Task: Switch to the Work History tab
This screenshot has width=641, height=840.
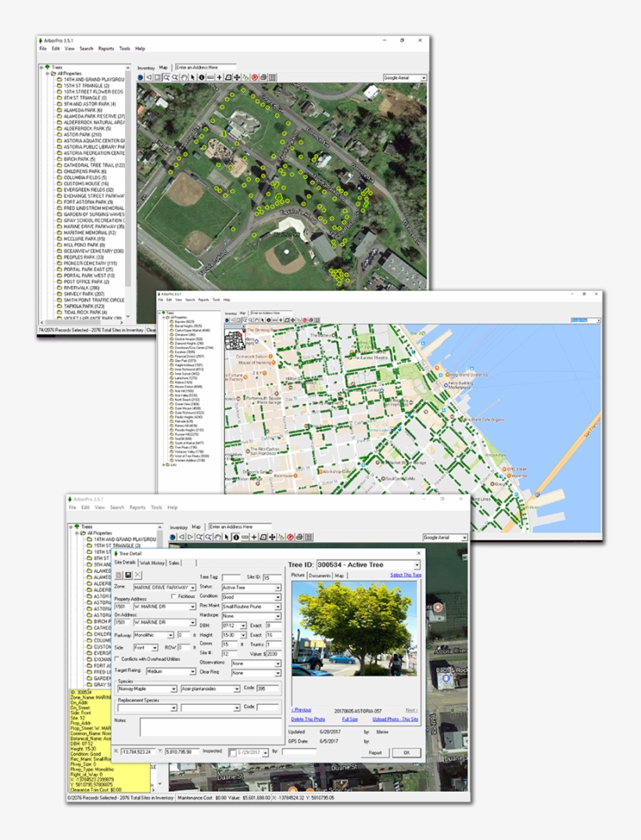Action: tap(152, 563)
